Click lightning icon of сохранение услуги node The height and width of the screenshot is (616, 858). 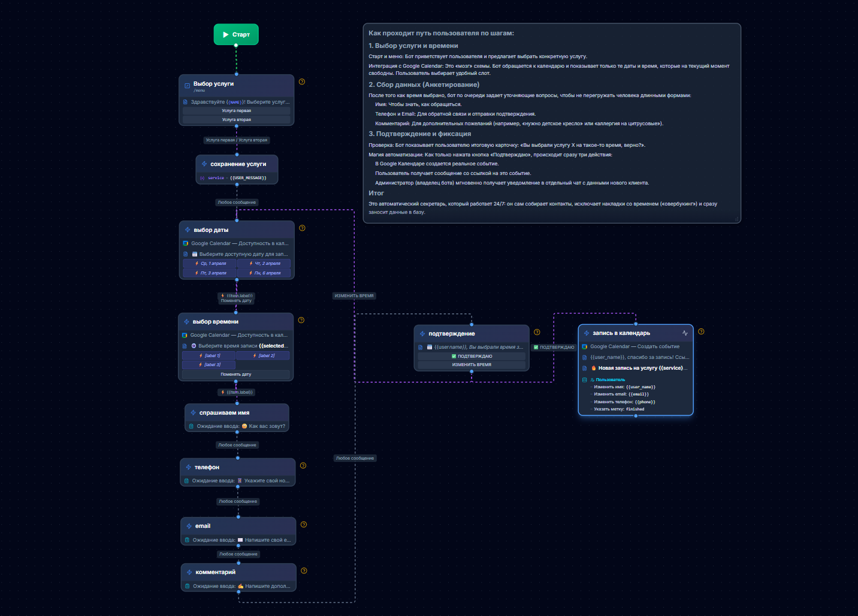(204, 164)
